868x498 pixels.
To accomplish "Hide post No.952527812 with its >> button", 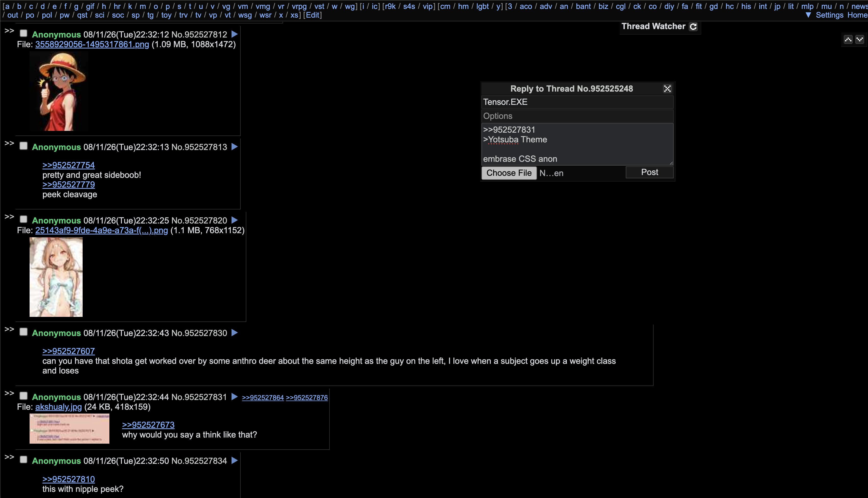I will point(9,31).
